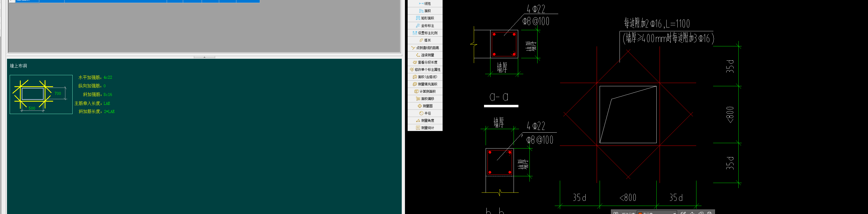Viewport: 868px width, 214px height.
Task: Pick the 弧长 arc length tool
Action: click(x=425, y=40)
